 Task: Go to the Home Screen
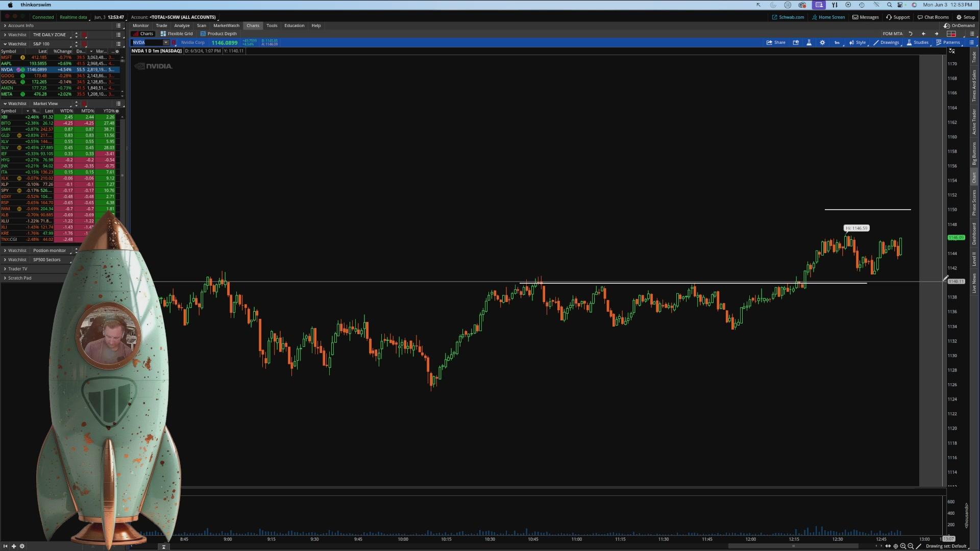(x=828, y=17)
